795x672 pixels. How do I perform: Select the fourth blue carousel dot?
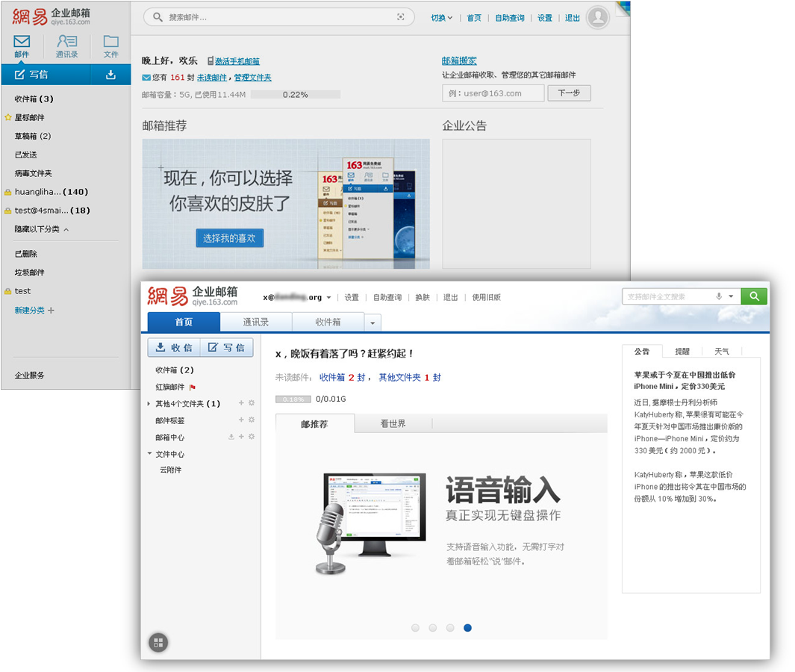[x=467, y=628]
